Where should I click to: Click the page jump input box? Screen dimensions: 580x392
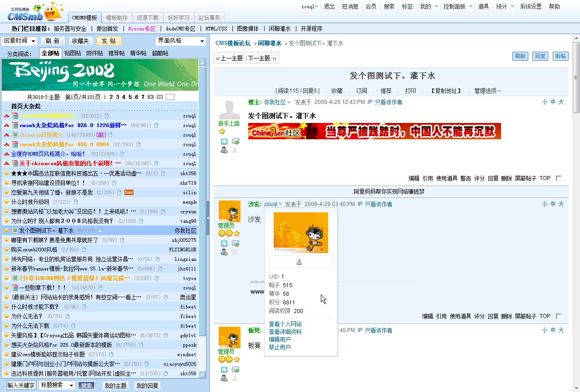tap(170, 97)
